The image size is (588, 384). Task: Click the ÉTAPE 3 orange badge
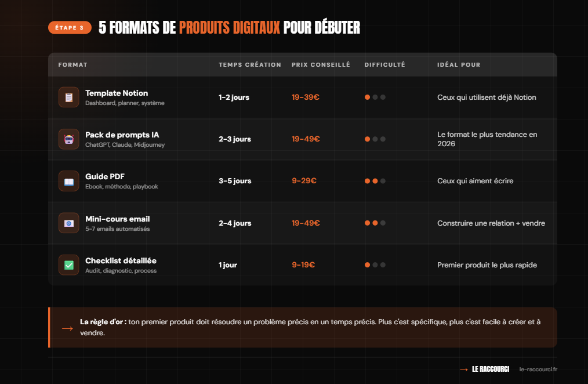[x=70, y=28]
